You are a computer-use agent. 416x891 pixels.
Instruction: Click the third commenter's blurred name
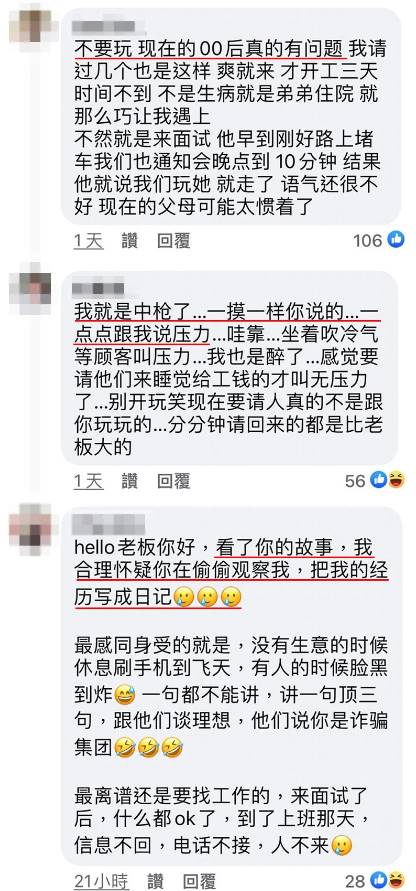tap(109, 524)
